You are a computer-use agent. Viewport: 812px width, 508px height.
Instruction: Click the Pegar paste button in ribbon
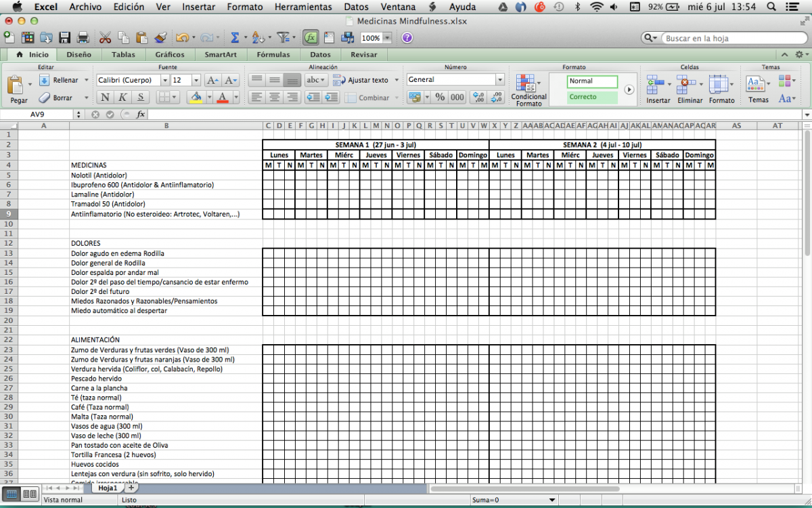coord(18,90)
